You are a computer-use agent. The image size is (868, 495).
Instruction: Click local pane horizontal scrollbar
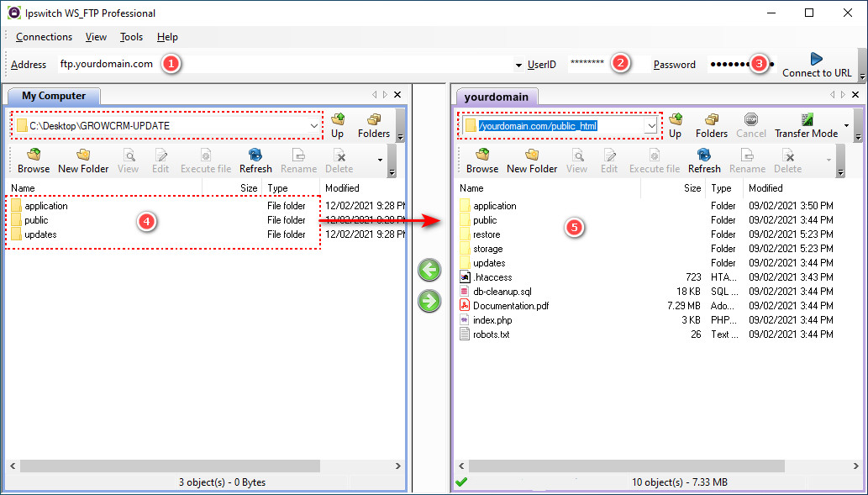click(x=170, y=466)
